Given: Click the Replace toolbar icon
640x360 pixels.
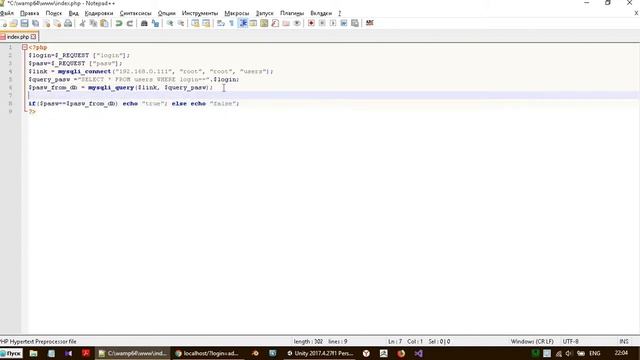Looking at the screenshot, I should click(155, 23).
